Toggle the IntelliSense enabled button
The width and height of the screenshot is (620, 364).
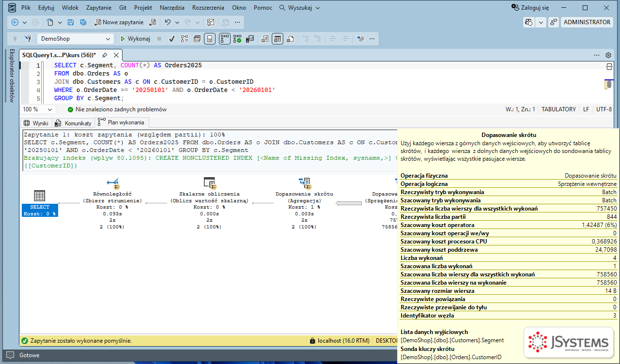coord(210,39)
